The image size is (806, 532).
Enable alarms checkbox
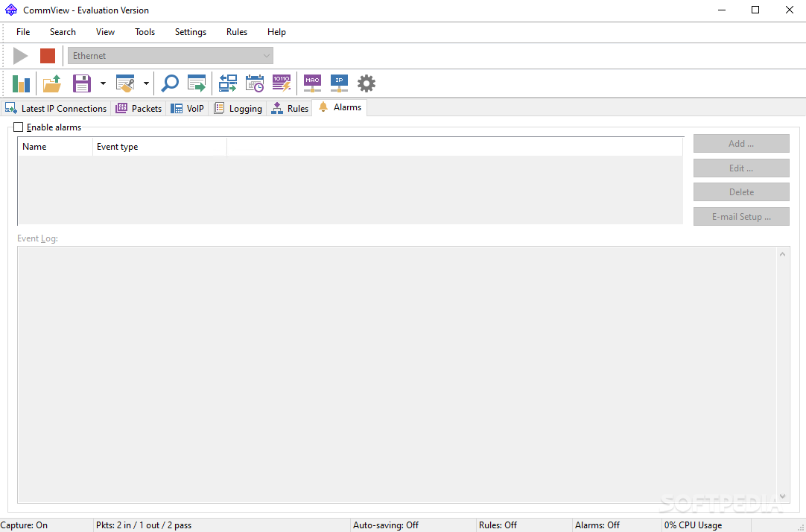pos(19,127)
